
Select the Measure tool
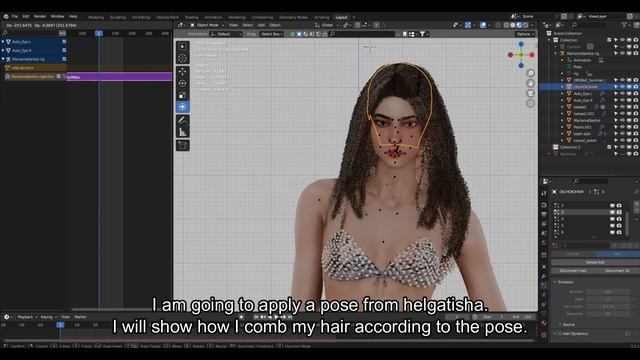(182, 132)
